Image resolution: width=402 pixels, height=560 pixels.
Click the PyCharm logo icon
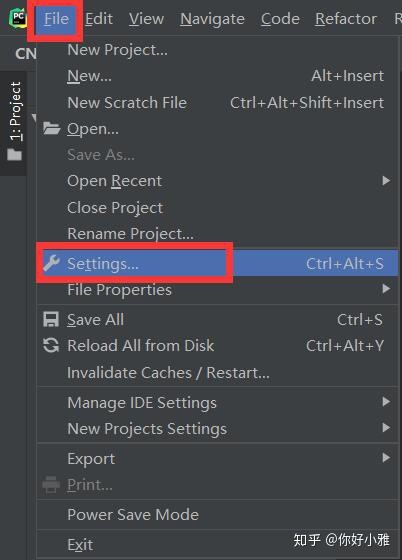(18, 18)
